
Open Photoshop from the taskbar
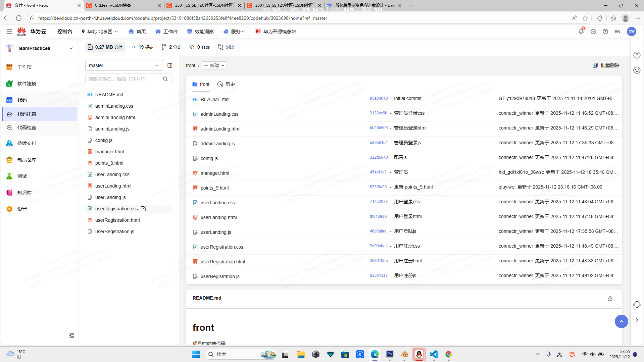coord(389,354)
